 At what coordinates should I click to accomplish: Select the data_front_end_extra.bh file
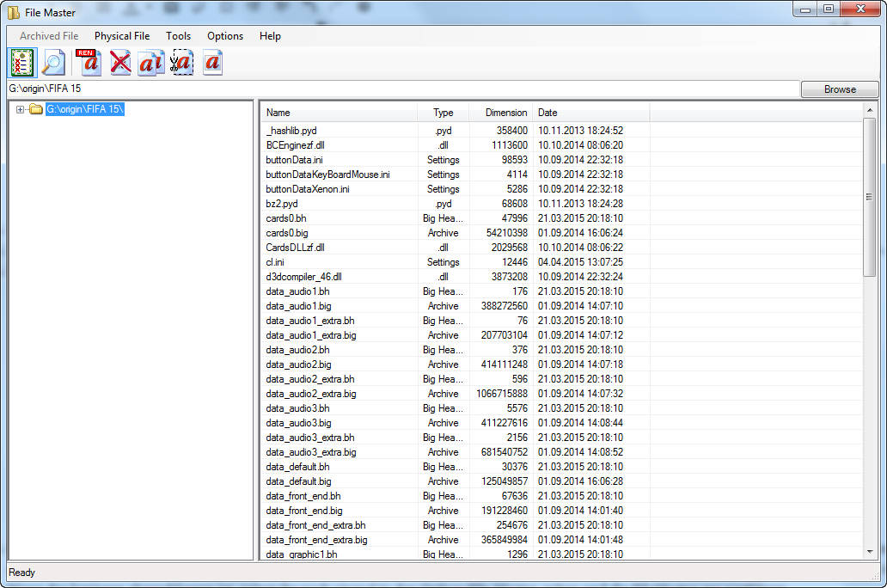[315, 526]
